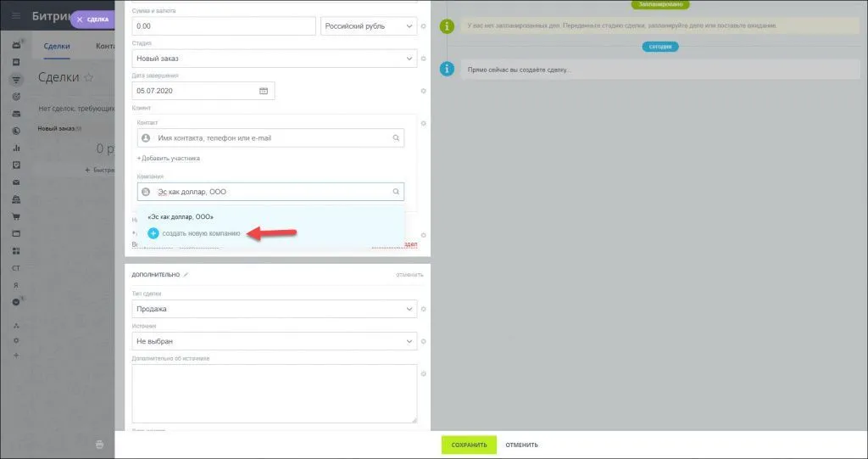Open the Продажа deal type dropdown
Screen dimensions: 868x459
pyautogui.click(x=275, y=309)
